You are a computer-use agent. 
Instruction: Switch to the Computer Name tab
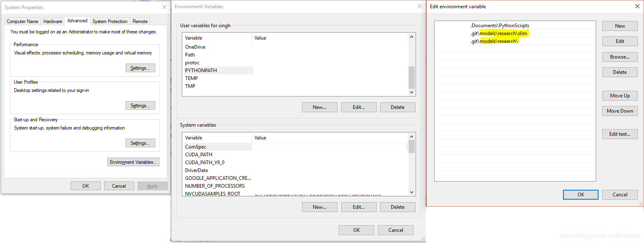point(22,21)
